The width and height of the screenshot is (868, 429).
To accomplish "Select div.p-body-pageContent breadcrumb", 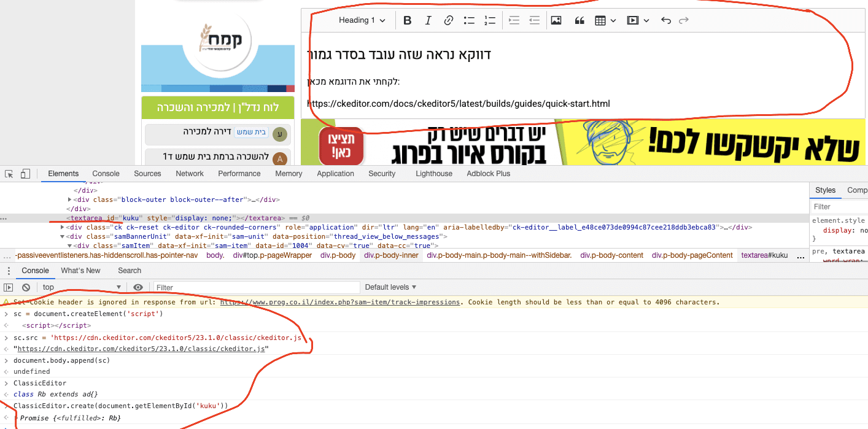I will pos(692,255).
